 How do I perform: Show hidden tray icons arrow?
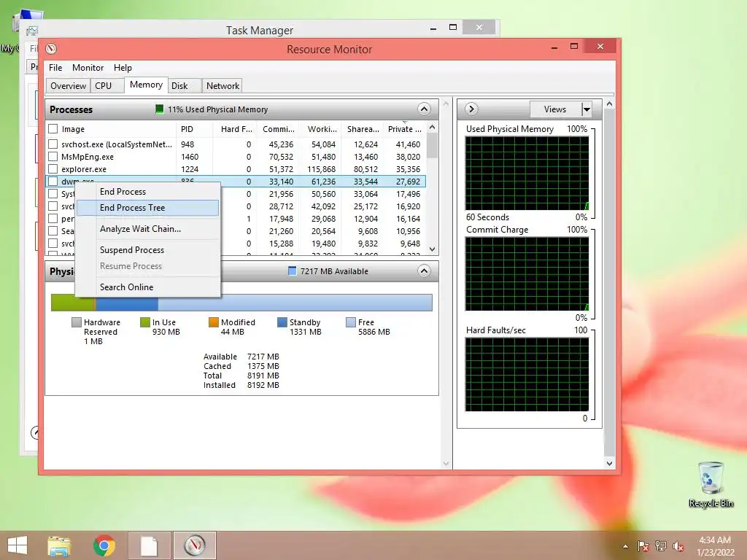tap(625, 546)
